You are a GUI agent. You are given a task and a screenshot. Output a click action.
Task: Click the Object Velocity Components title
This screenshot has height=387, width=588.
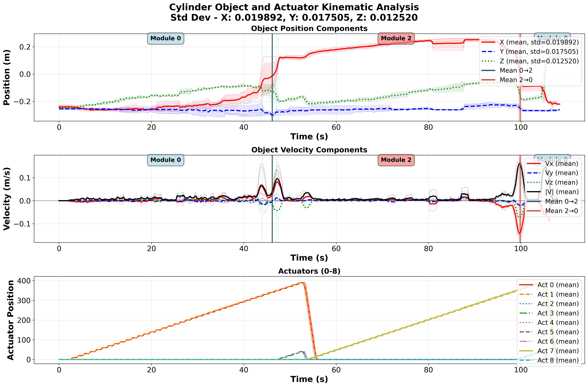(x=309, y=150)
